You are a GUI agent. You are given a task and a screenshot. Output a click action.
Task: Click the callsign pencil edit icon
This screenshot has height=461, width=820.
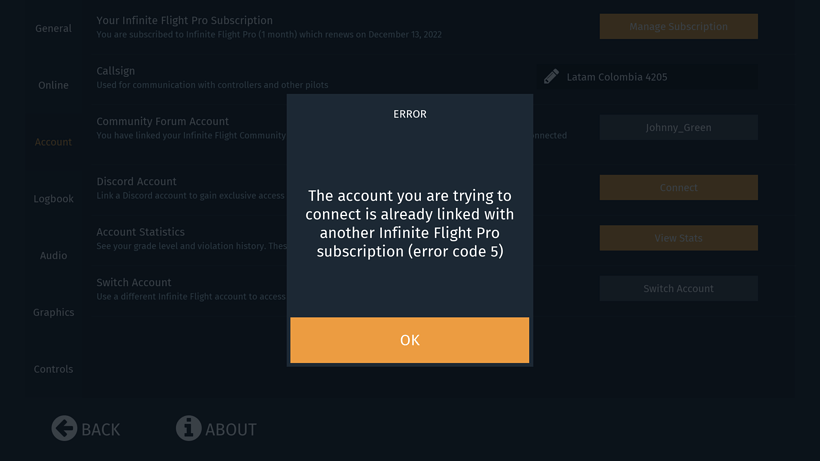pyautogui.click(x=551, y=77)
